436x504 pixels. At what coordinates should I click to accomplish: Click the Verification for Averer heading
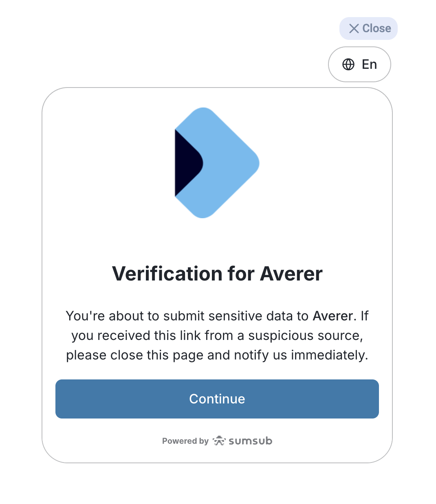point(217,274)
